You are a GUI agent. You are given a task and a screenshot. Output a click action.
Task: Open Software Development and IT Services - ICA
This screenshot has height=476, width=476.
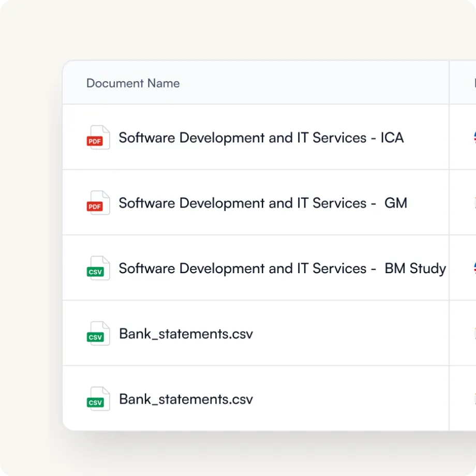click(x=261, y=138)
